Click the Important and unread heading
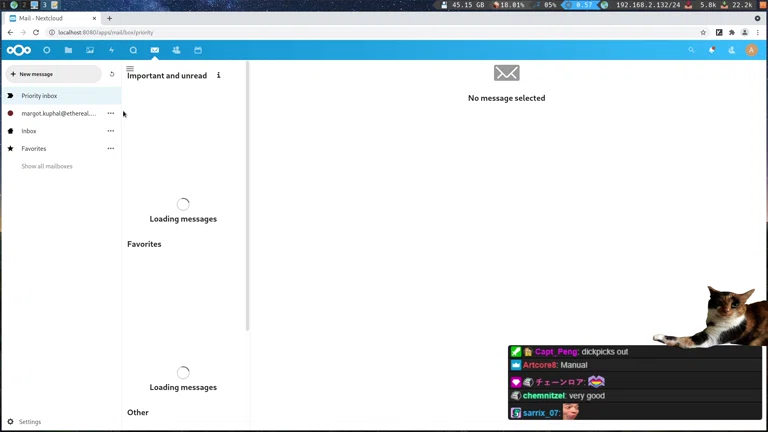The width and height of the screenshot is (768, 432). click(167, 75)
